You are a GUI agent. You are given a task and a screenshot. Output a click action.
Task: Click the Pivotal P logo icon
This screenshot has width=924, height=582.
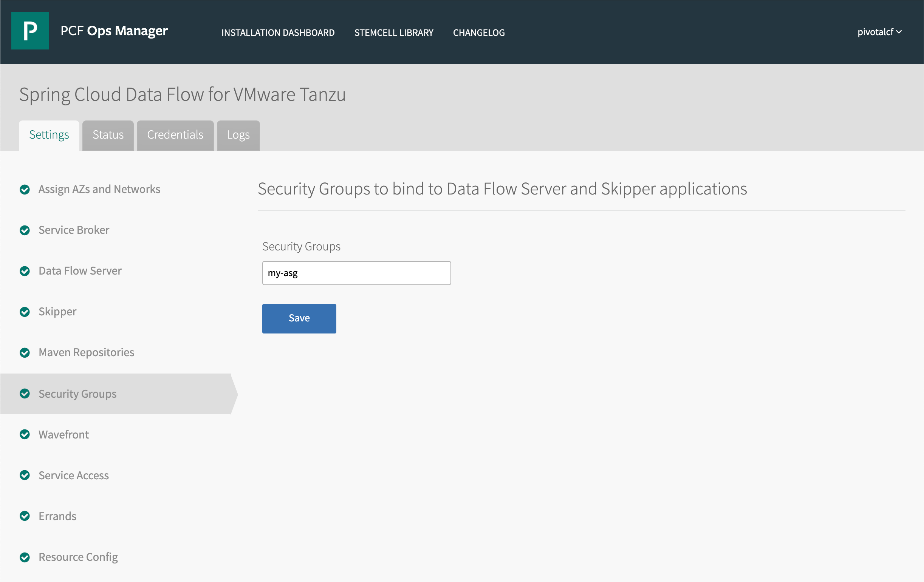(30, 31)
